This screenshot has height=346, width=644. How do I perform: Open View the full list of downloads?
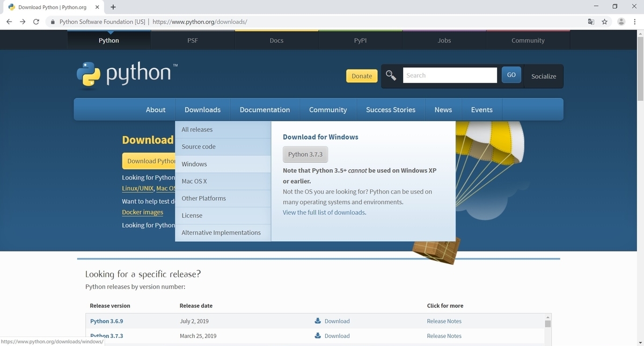(x=324, y=212)
